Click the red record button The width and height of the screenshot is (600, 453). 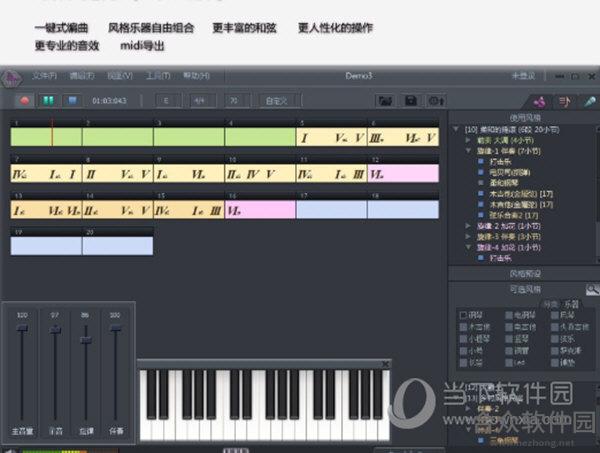24,101
